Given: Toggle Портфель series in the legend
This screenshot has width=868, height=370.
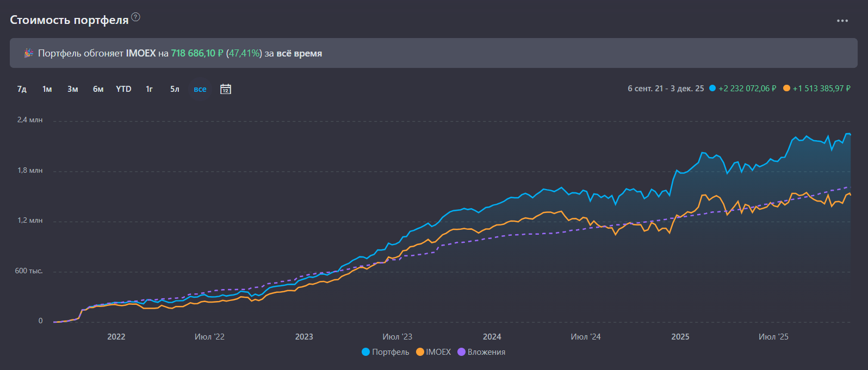Looking at the screenshot, I should [x=385, y=352].
